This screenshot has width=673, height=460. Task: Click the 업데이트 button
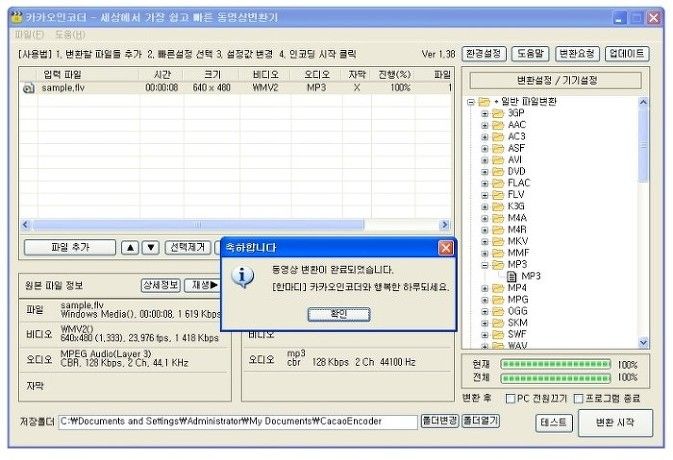627,54
